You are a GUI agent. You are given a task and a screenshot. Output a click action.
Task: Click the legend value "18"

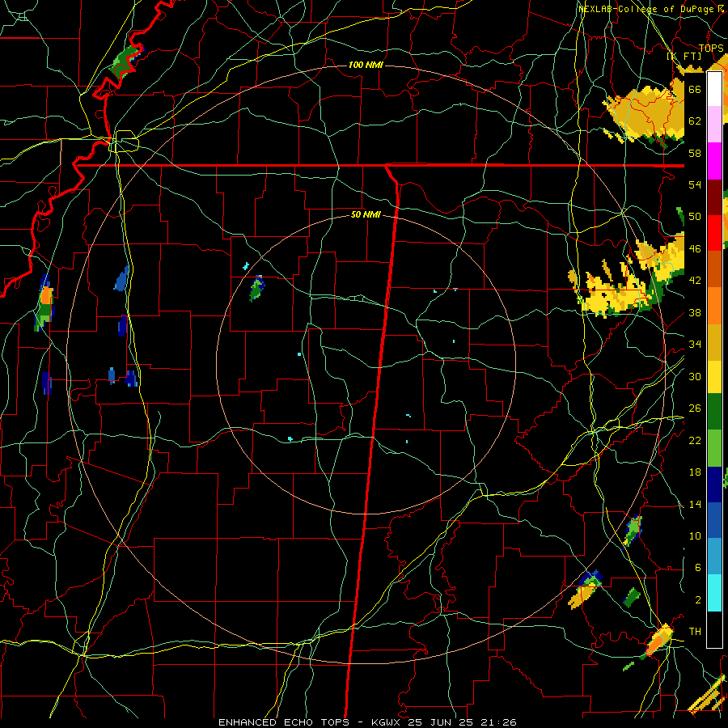695,472
